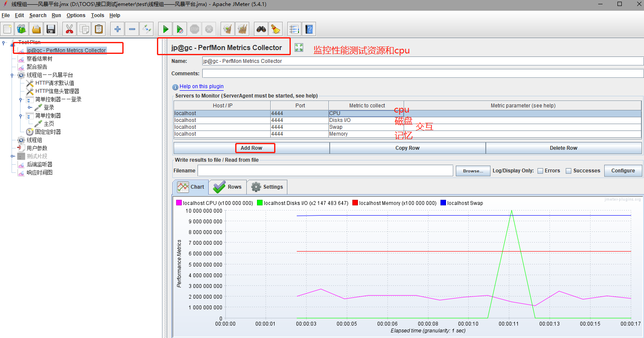644x338 pixels.
Task: Open the Options menu
Action: (x=76, y=15)
